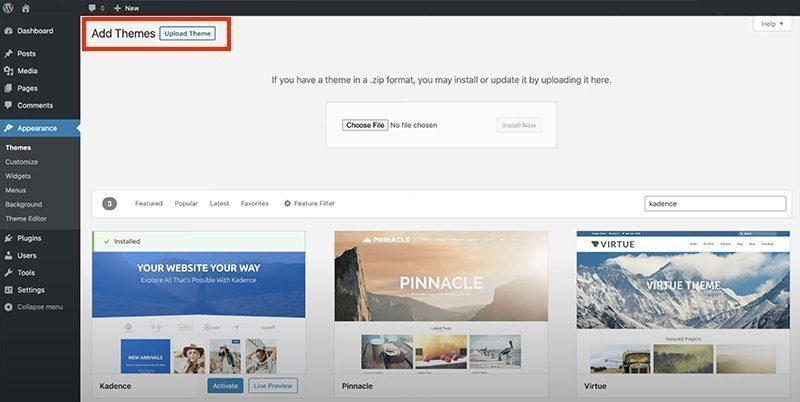Expand the Help dropdown
800x402 pixels.
click(772, 24)
